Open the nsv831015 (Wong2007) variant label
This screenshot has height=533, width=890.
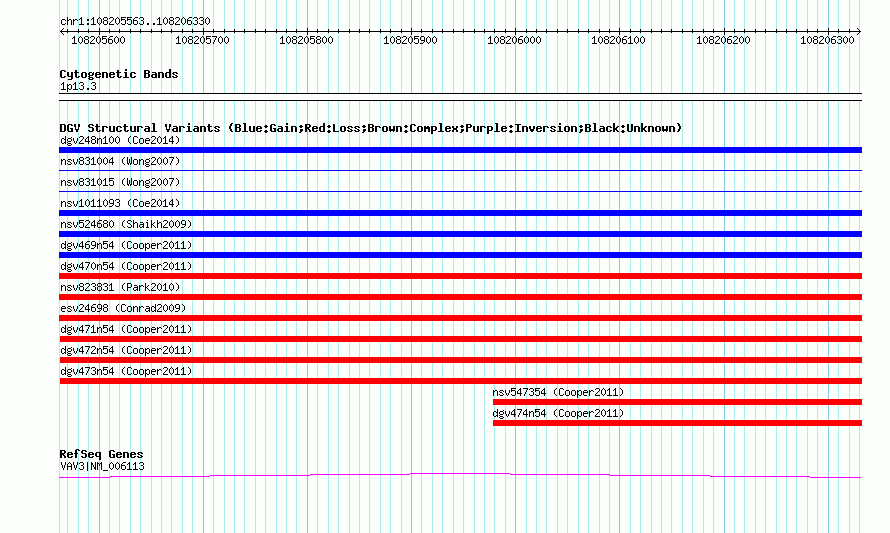click(x=120, y=182)
